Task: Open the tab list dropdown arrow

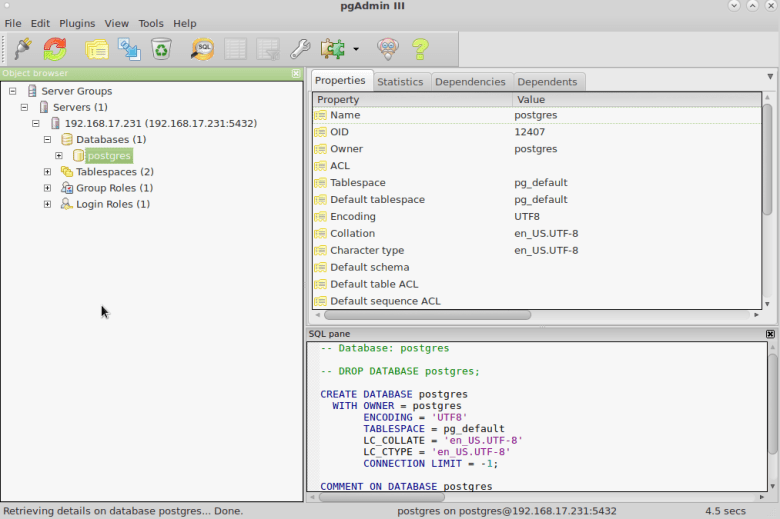Action: 770,77
